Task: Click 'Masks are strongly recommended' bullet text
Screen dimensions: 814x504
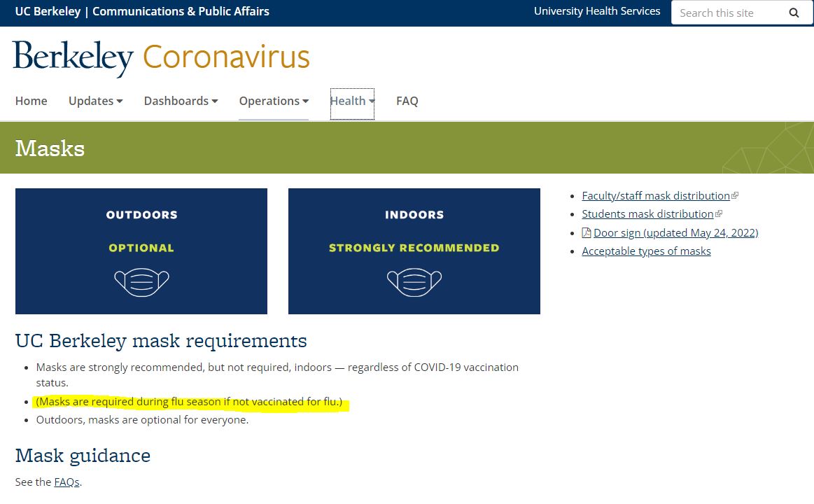Action: point(277,374)
